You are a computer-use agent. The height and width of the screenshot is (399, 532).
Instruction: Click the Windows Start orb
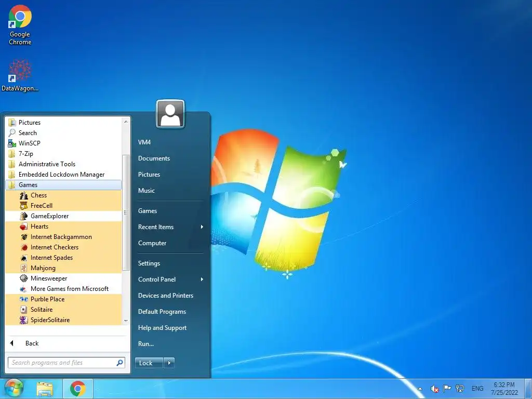14,389
